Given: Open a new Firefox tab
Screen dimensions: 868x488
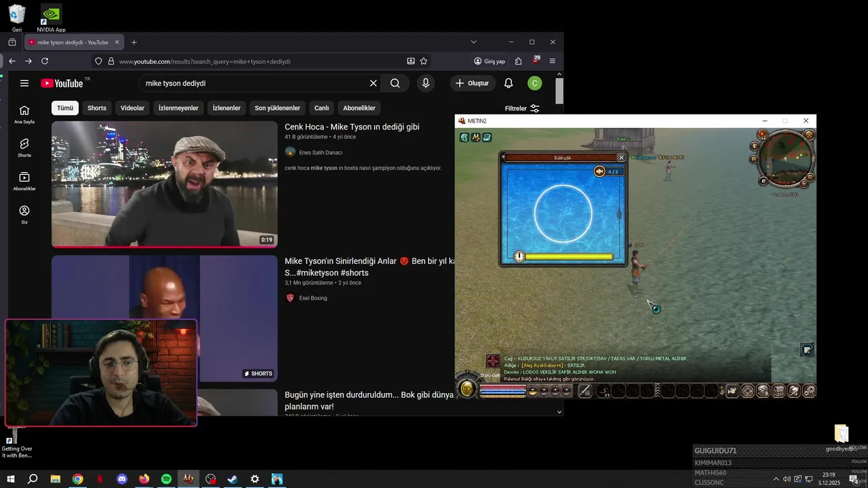Looking at the screenshot, I should 134,42.
